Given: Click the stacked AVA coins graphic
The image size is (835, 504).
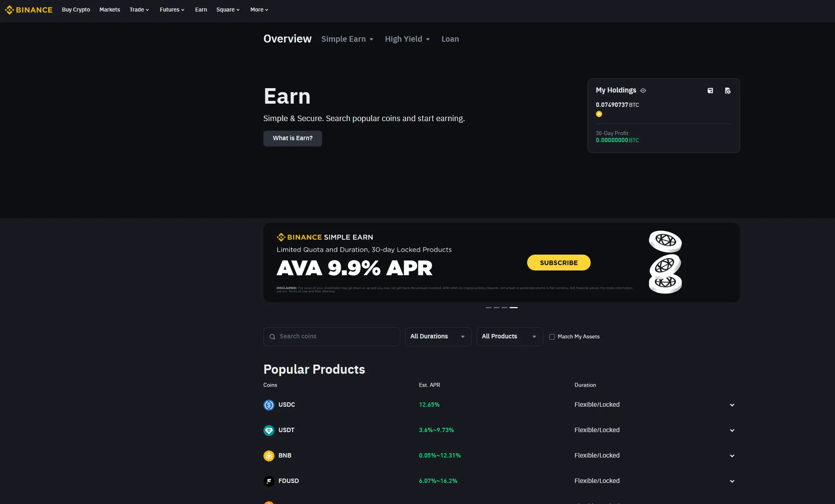Looking at the screenshot, I should [665, 262].
